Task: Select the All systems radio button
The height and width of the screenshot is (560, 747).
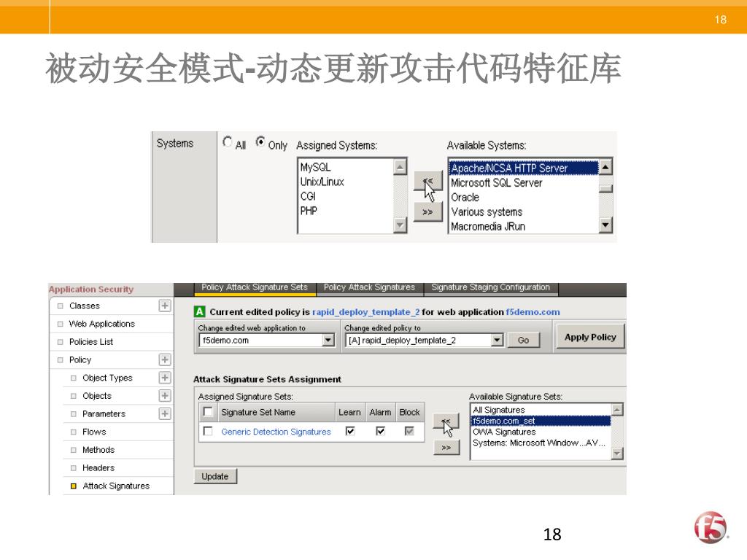Action: (228, 142)
